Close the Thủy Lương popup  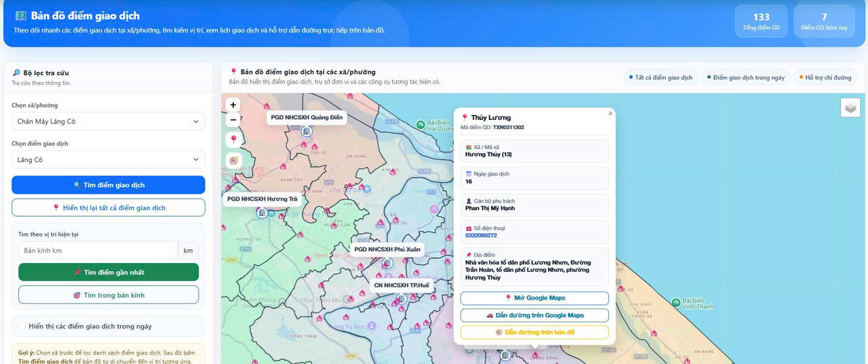(610, 113)
